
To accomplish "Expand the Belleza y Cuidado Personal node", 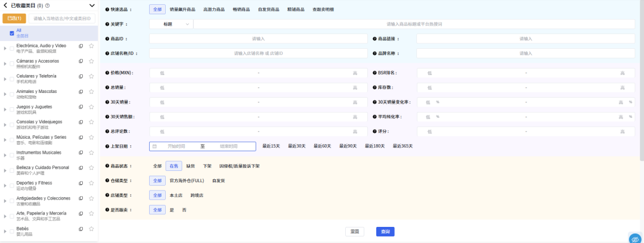I will [x=5, y=170].
